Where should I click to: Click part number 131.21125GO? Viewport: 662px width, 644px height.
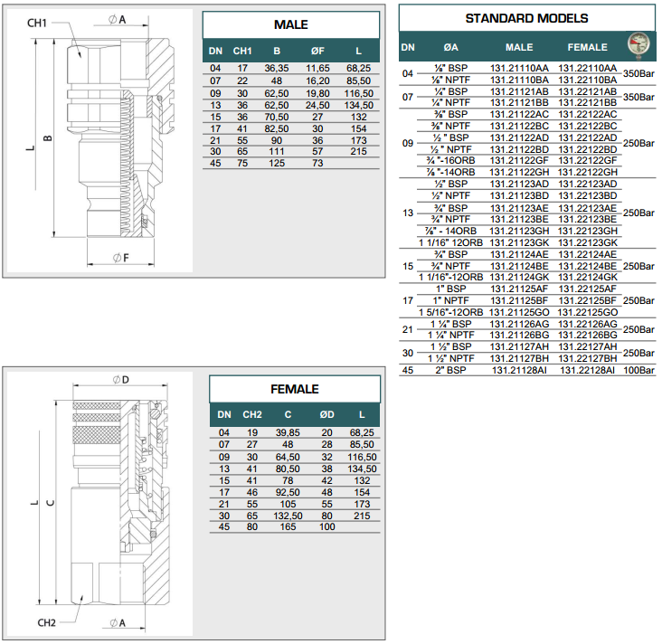click(519, 311)
